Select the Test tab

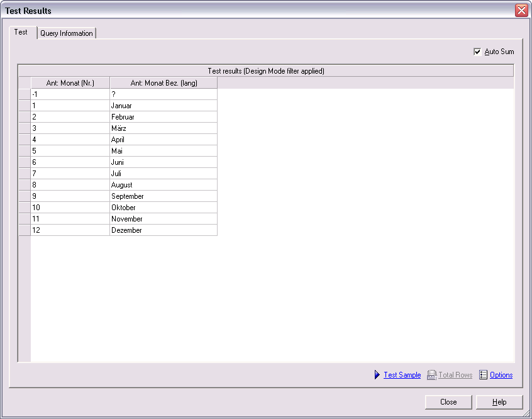point(21,32)
